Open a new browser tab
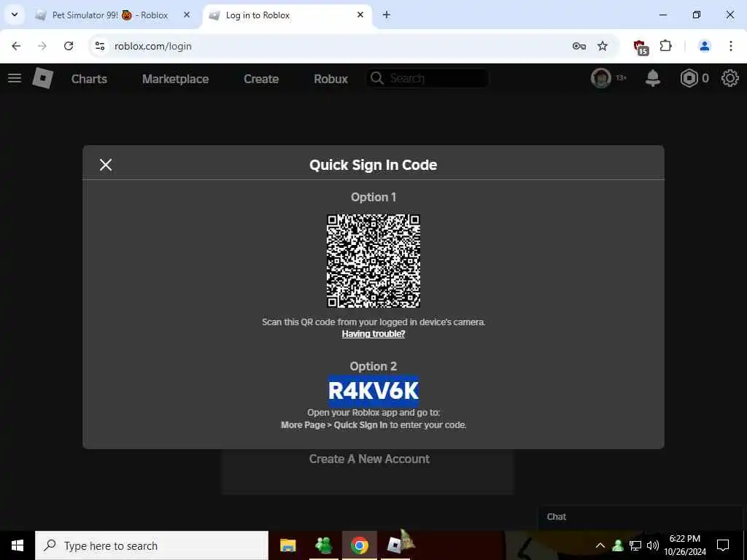 (387, 15)
